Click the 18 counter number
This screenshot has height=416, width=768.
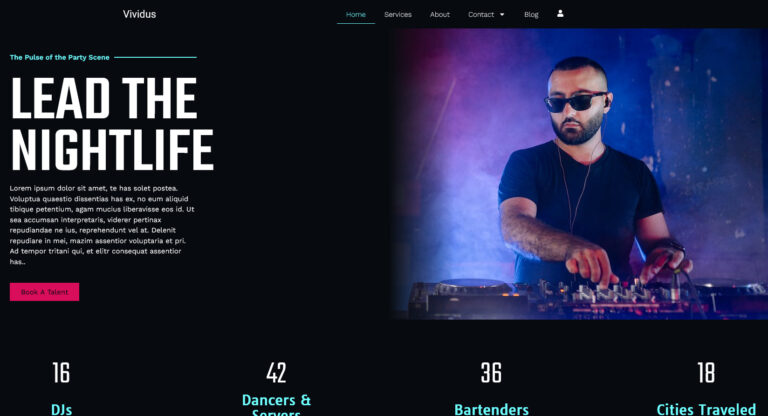706,373
